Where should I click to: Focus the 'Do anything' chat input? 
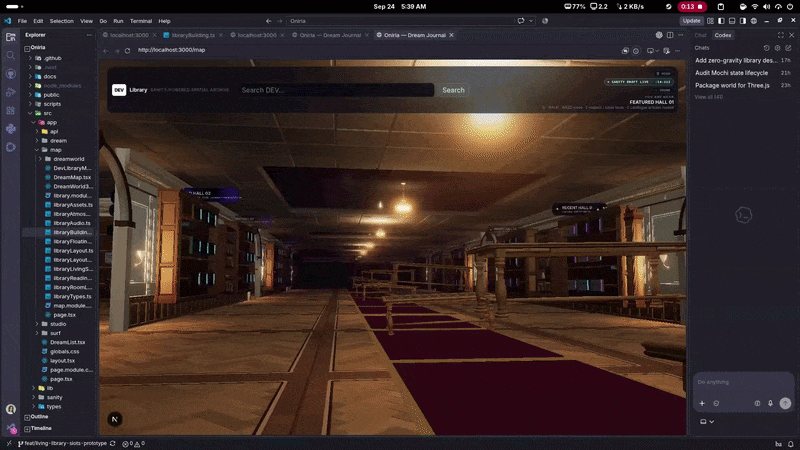(x=743, y=382)
